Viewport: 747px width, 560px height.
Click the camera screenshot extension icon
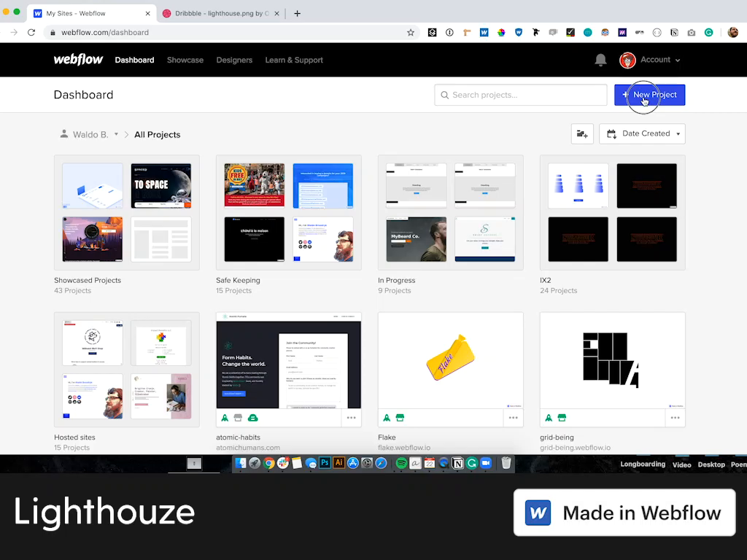point(692,32)
